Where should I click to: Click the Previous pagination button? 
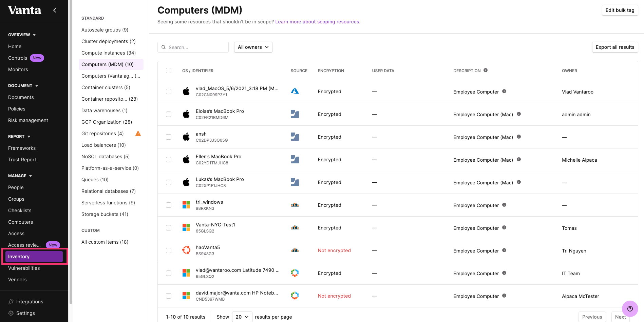coord(592,317)
